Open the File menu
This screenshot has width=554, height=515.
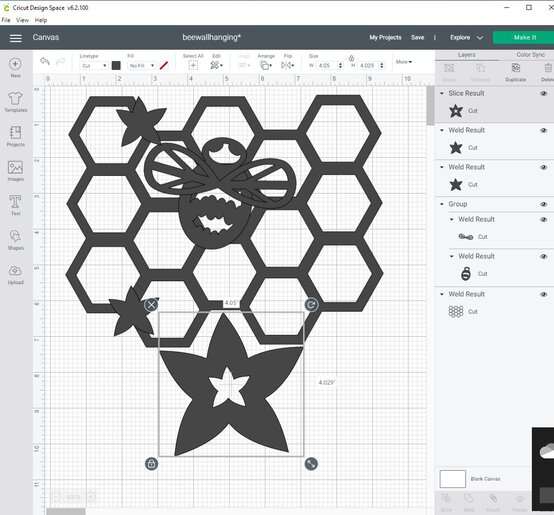[x=6, y=20]
